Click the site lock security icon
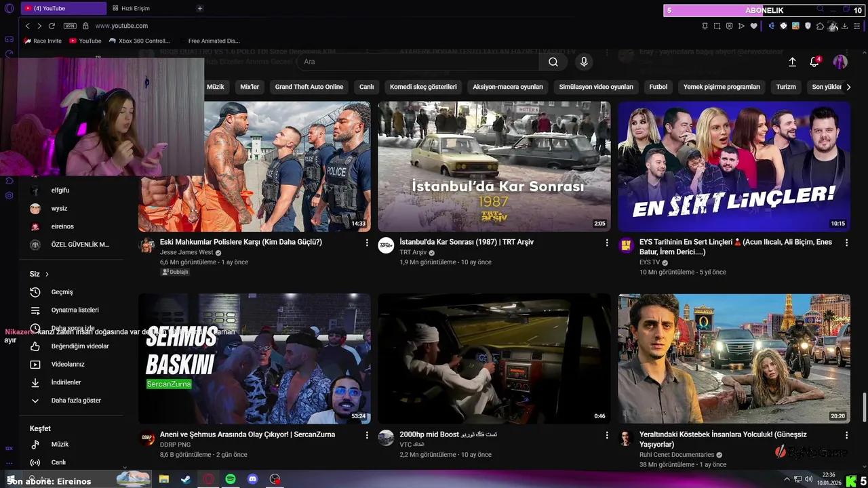The image size is (868, 488). [85, 26]
